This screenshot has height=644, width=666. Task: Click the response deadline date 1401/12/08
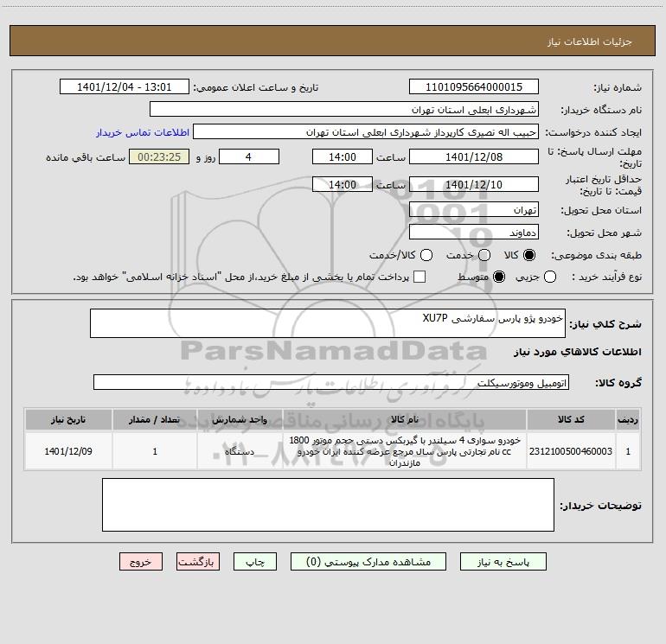(x=474, y=156)
